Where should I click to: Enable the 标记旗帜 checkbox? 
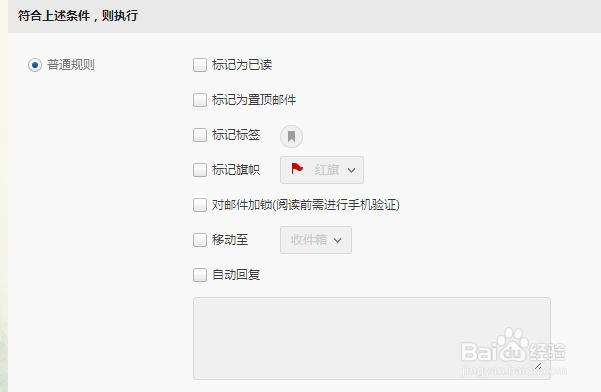tap(200, 170)
